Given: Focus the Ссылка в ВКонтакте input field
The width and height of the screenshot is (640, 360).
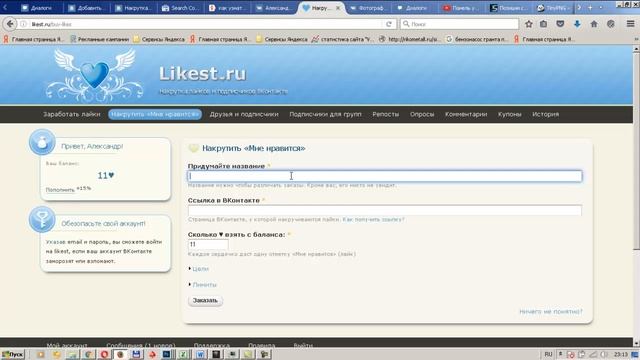Looking at the screenshot, I should click(384, 210).
